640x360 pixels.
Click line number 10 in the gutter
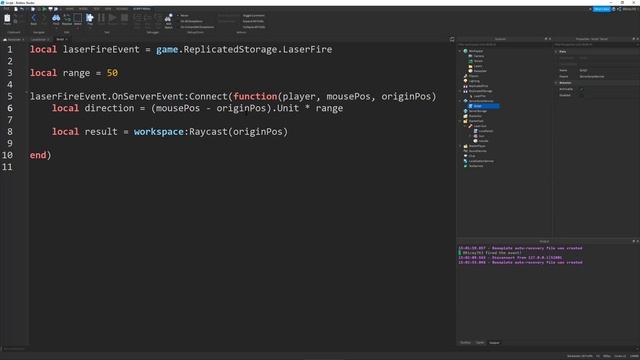7,156
